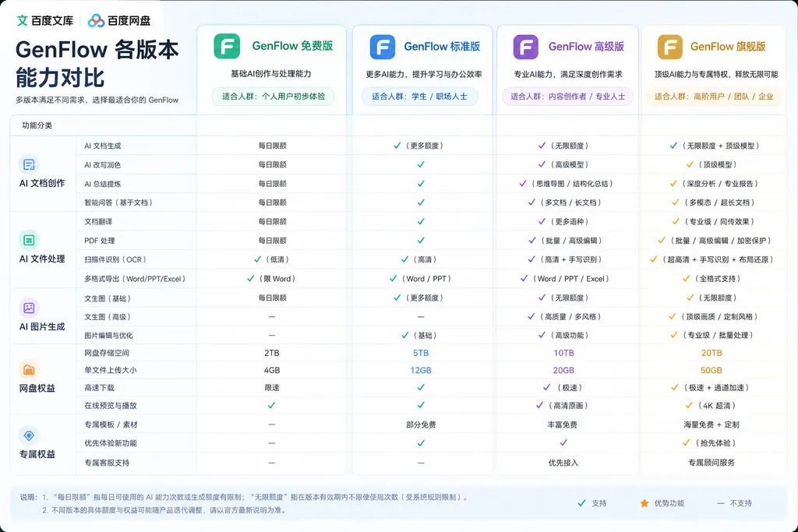Select the 专属权益 diamond icon
This screenshot has width=798, height=532.
pyautogui.click(x=29, y=435)
